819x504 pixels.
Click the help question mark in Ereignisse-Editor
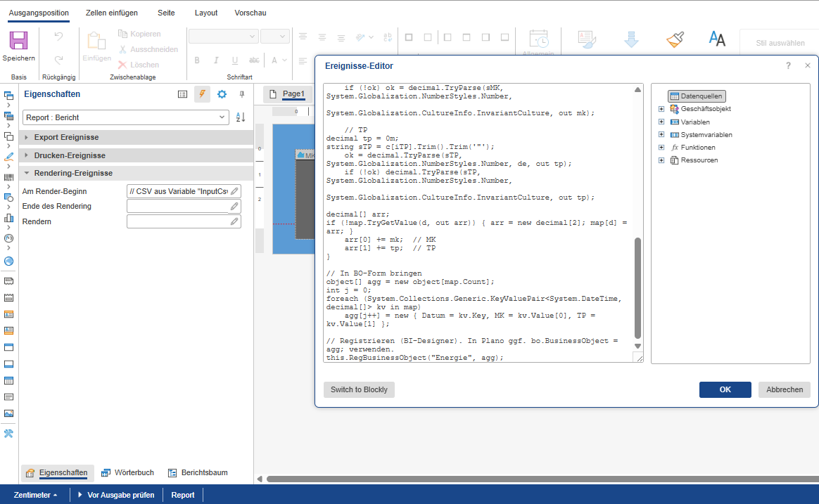point(788,66)
